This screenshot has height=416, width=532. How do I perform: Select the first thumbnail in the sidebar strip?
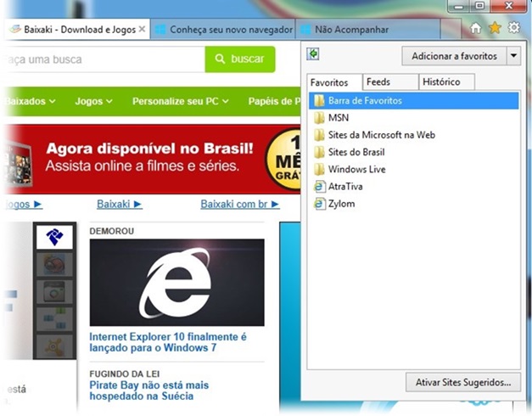pos(54,237)
